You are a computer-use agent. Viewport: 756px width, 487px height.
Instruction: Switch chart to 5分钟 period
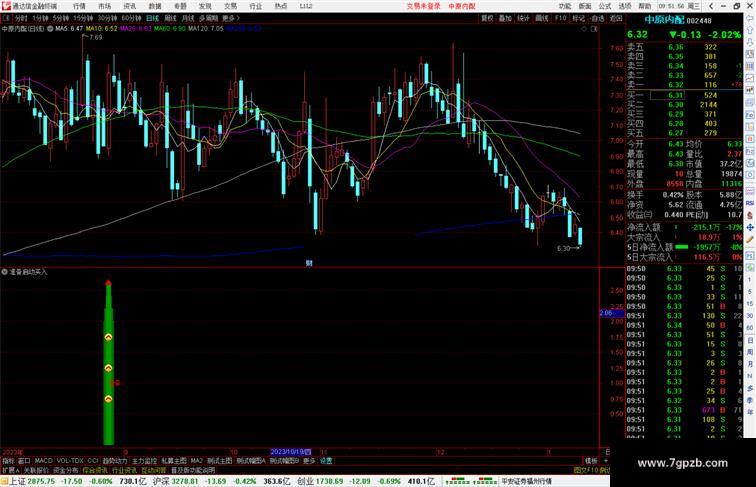[61, 18]
